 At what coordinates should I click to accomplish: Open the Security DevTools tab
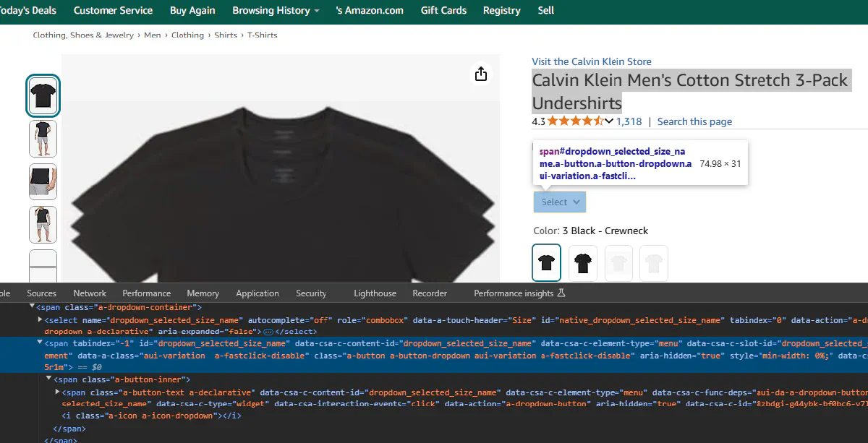tap(311, 293)
